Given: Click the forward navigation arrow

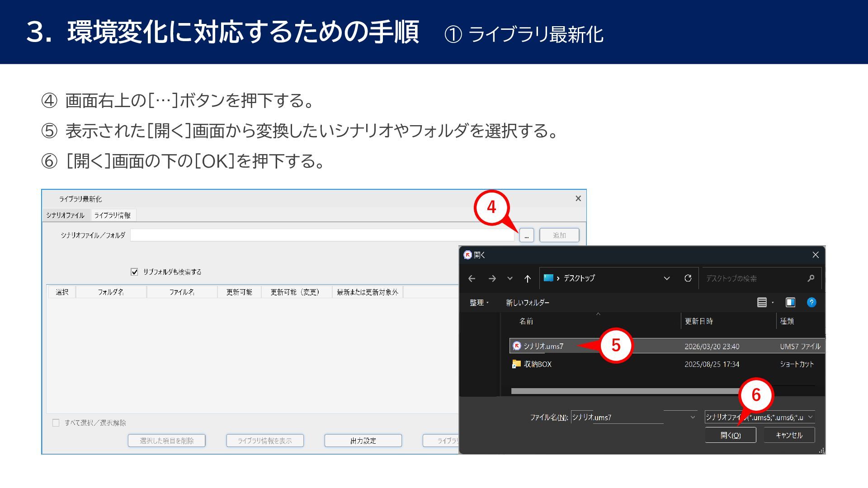Looking at the screenshot, I should [x=492, y=278].
